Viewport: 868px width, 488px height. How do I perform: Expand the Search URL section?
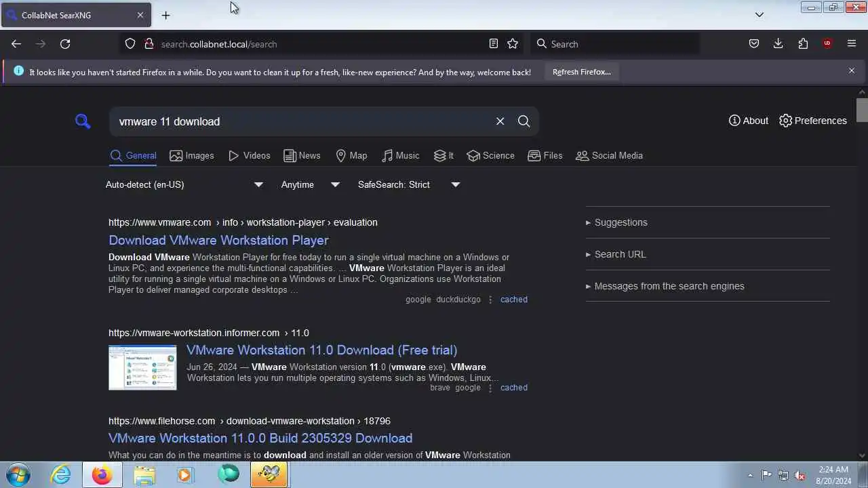tap(708, 254)
